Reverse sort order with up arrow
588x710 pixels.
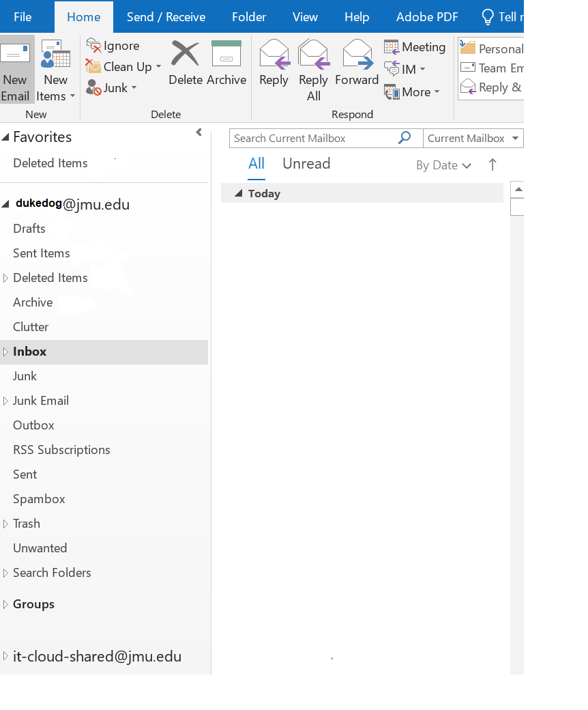[493, 165]
